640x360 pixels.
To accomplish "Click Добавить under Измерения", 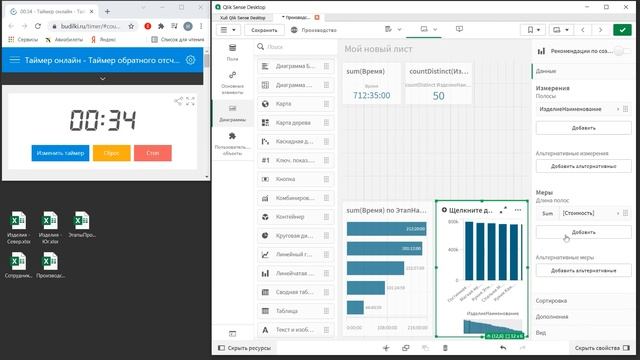I will tap(584, 128).
